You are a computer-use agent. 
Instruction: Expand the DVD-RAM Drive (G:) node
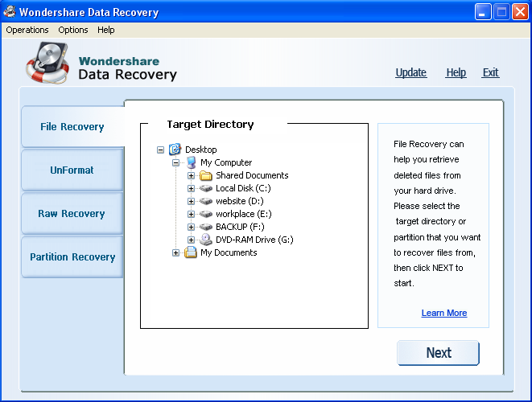(191, 240)
